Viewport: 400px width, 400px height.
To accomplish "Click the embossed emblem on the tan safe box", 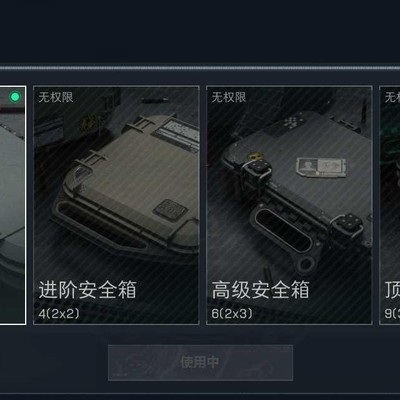I will [169, 208].
